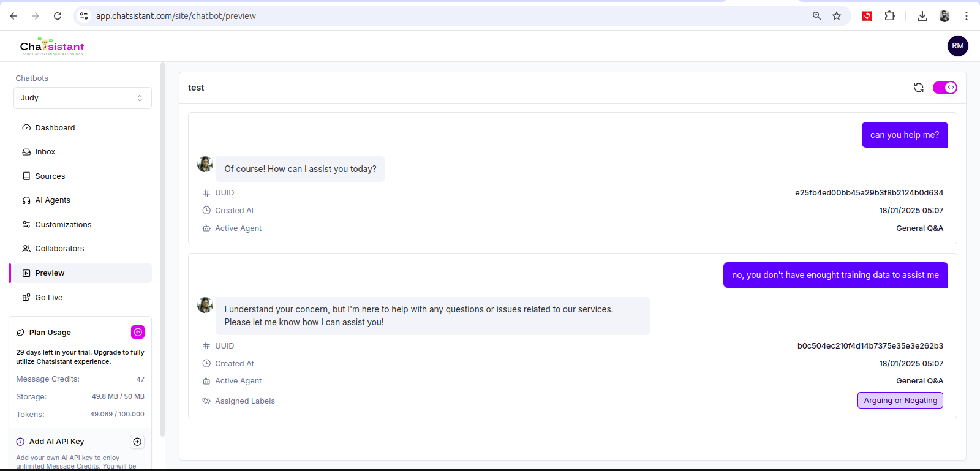Click General Q&A agent in second message

[919, 381]
